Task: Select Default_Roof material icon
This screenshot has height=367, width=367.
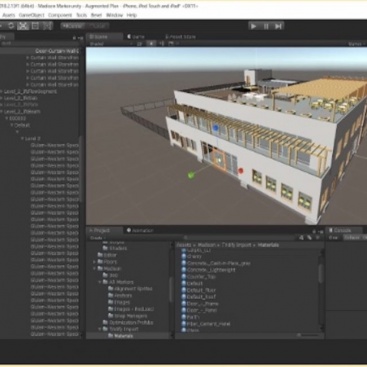Action: (183, 297)
